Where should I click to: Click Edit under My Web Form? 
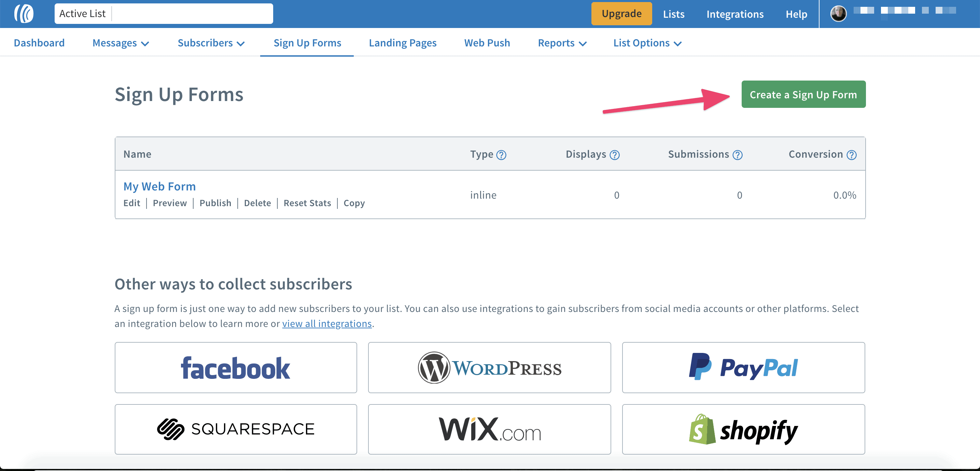[131, 203]
